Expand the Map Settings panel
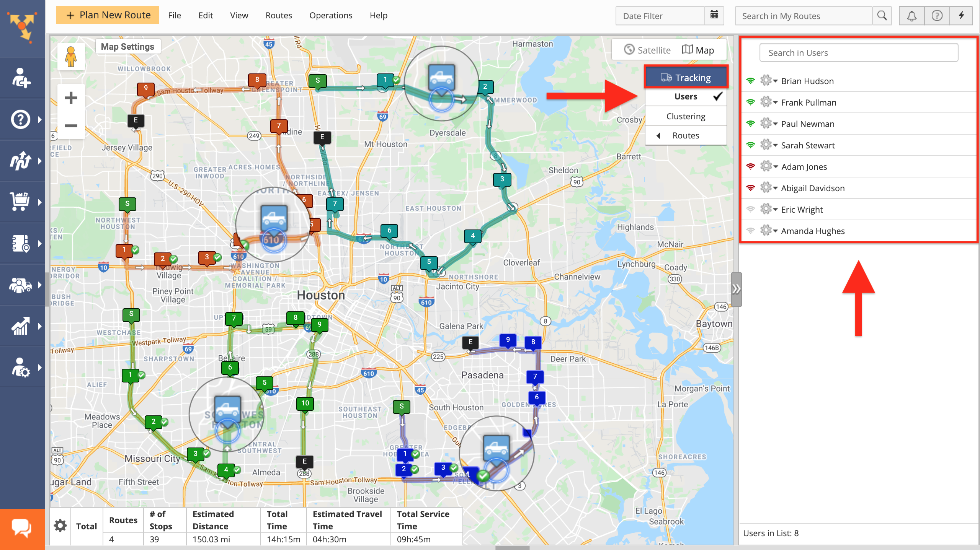This screenshot has height=550, width=980. pyautogui.click(x=126, y=46)
